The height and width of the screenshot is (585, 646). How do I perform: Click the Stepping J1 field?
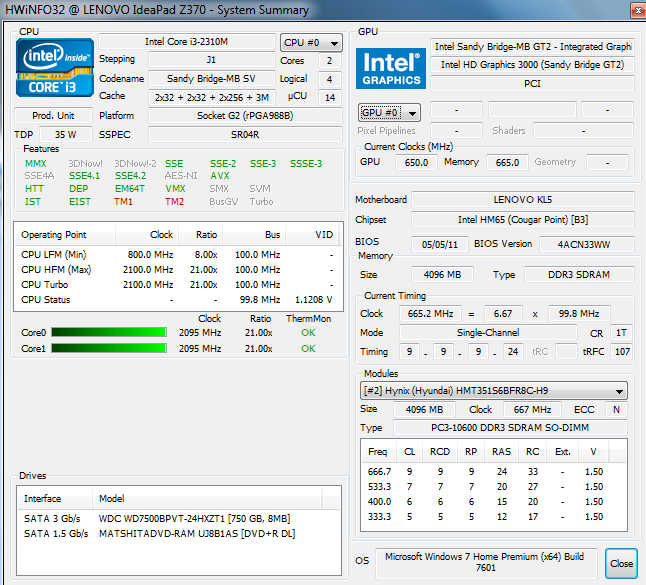(x=211, y=60)
